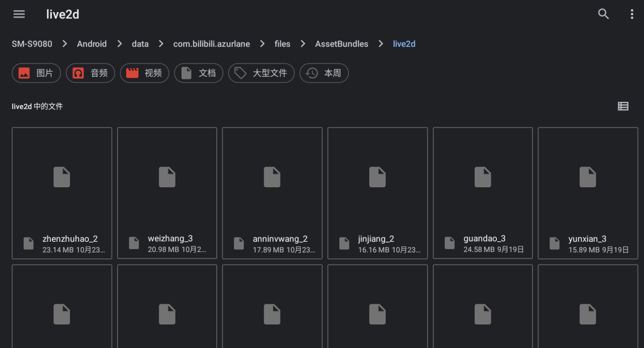Open the three-dot overflow menu
Screen dimensions: 644x348
click(632, 14)
